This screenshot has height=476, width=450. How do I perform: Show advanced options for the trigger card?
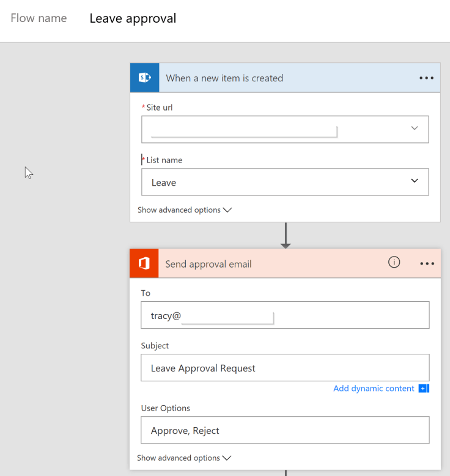point(185,210)
